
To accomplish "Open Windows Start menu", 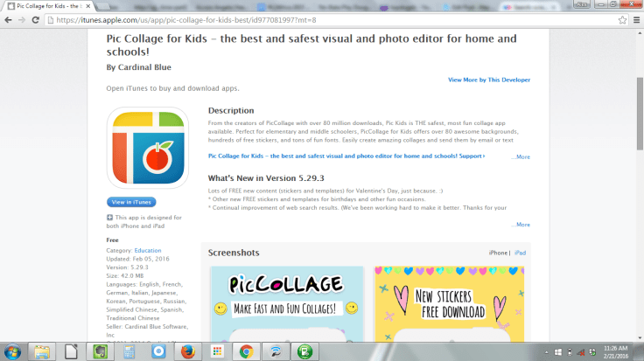I will (11, 351).
